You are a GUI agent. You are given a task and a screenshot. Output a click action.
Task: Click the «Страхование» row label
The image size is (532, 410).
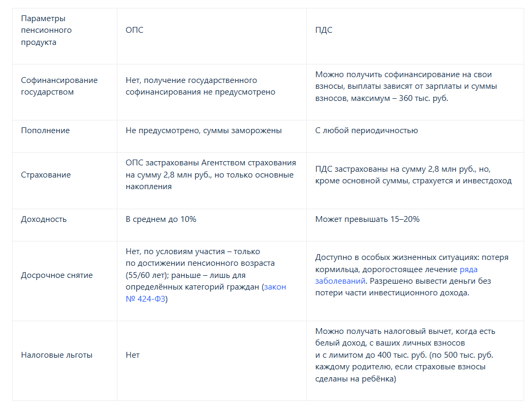coord(46,175)
